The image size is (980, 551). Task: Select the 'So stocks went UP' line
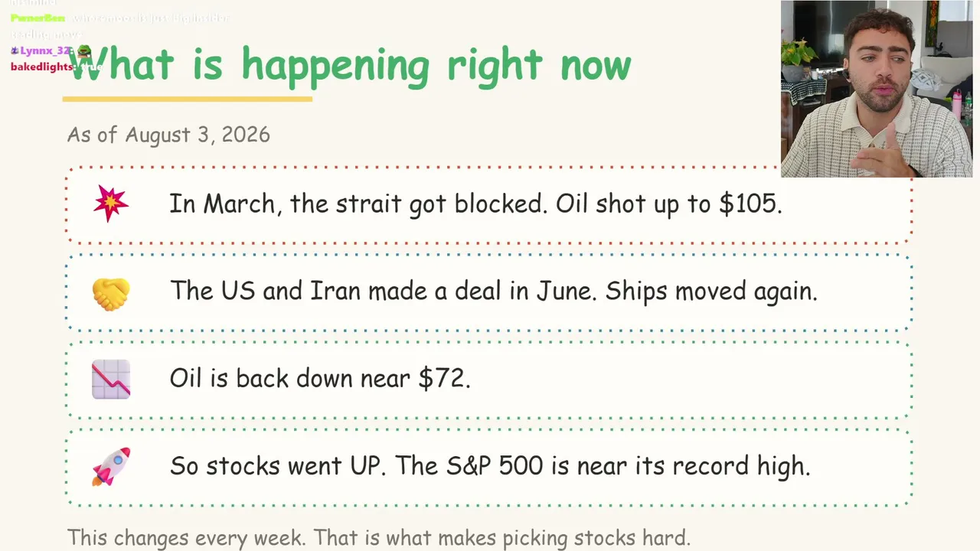coord(489,465)
